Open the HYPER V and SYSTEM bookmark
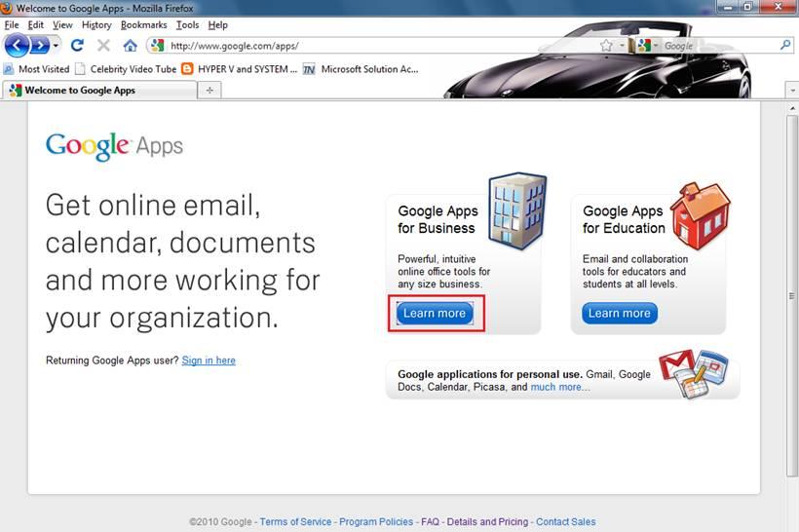The width and height of the screenshot is (799, 532). (x=240, y=69)
